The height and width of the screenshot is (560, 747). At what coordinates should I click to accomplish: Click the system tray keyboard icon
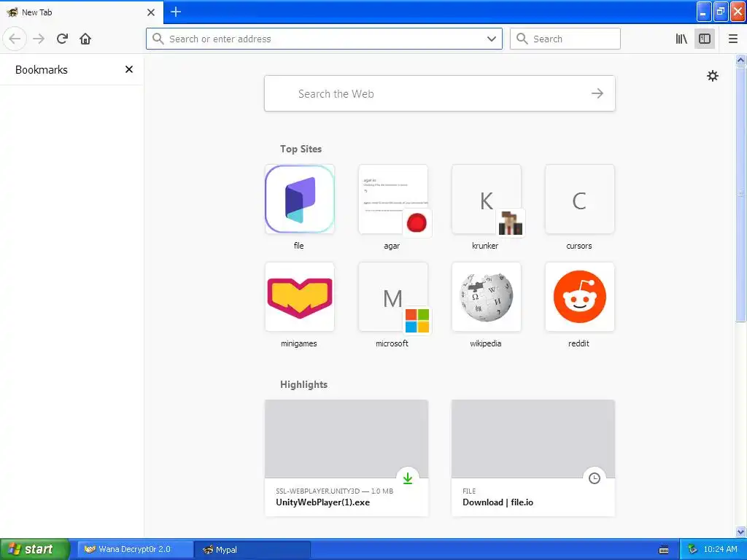click(x=664, y=550)
